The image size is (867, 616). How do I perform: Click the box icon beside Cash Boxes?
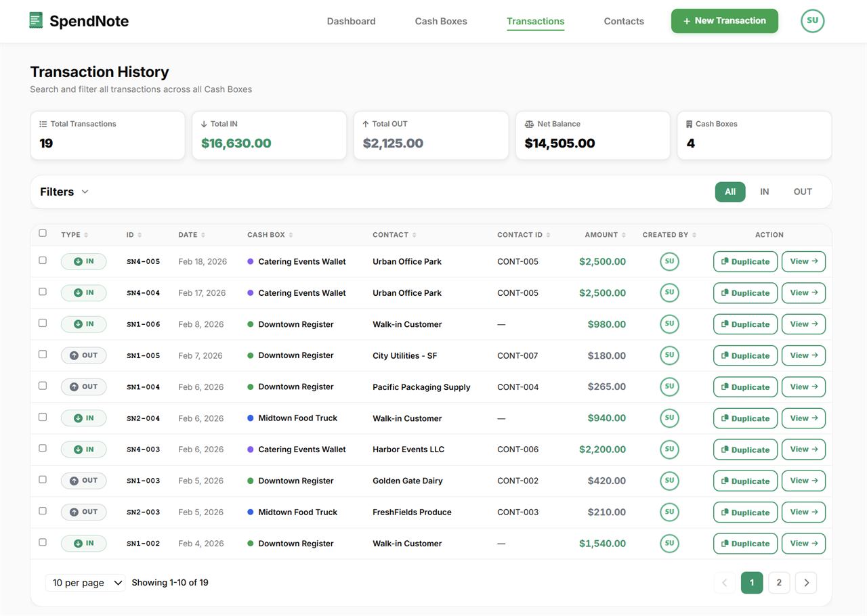click(689, 123)
